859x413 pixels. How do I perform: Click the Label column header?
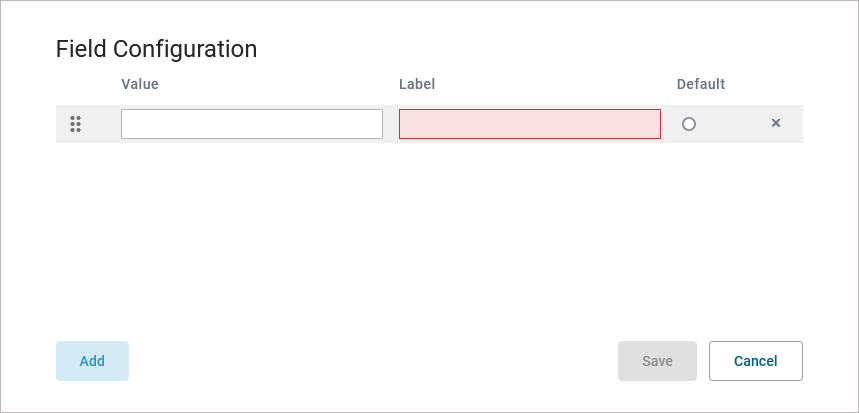416,84
